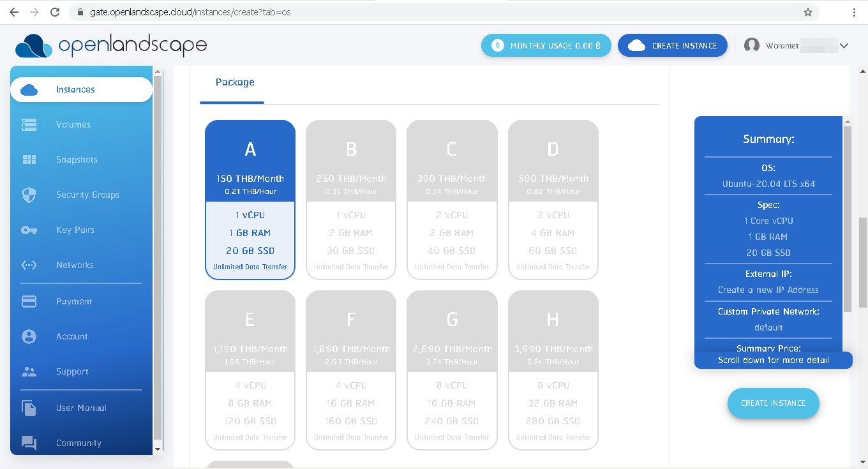Click the Monthly Usage button in header
868x469 pixels.
546,46
